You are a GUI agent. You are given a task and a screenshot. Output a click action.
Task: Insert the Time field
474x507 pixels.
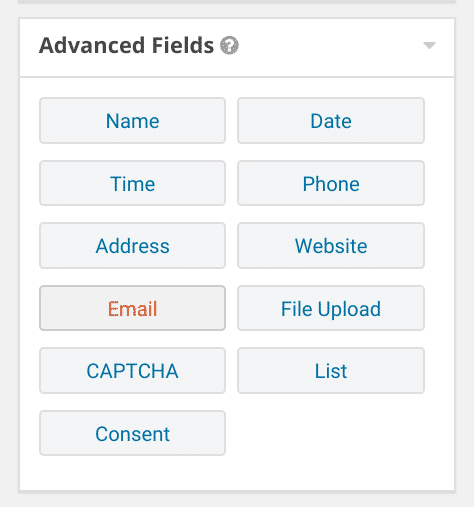click(x=133, y=183)
